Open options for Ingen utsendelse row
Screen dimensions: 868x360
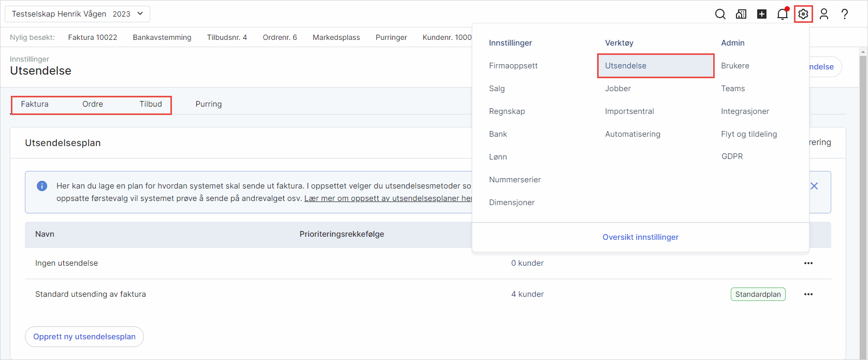(808, 263)
